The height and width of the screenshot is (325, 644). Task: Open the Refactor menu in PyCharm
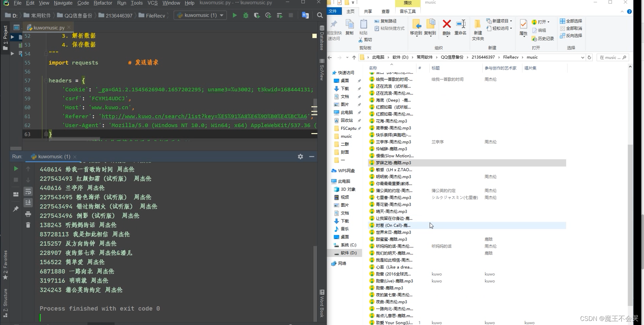pos(103,3)
